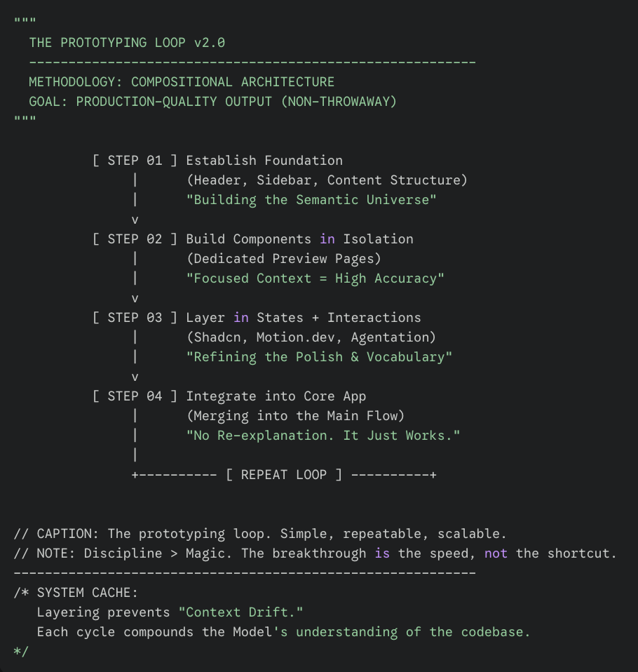Click the "Refining the Polish & Vocabulary" string

click(319, 357)
